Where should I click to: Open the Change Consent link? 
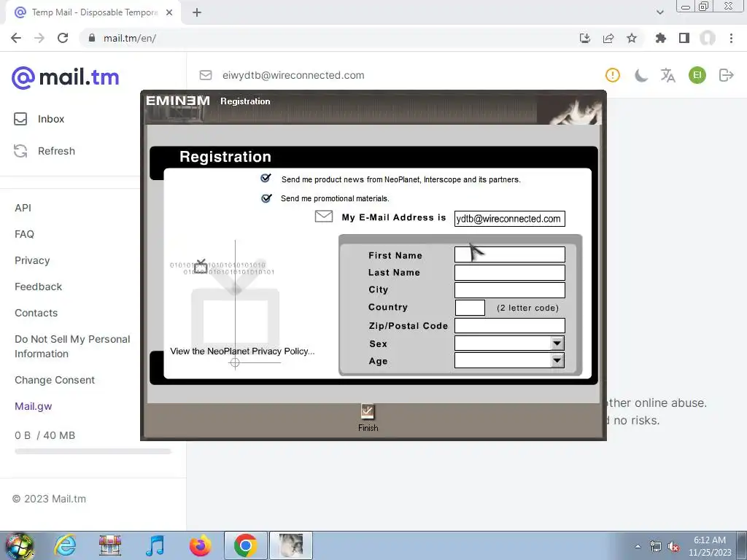55,380
